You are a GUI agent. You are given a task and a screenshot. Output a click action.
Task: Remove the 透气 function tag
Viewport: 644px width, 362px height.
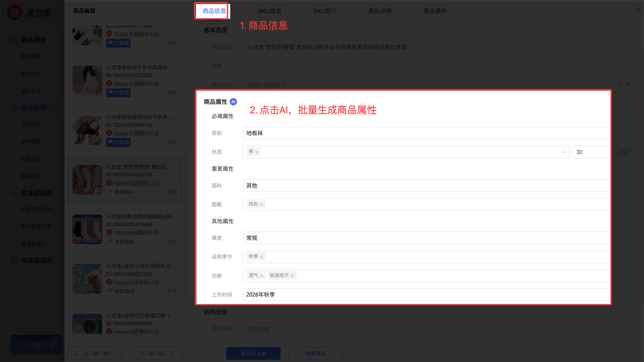(262, 276)
